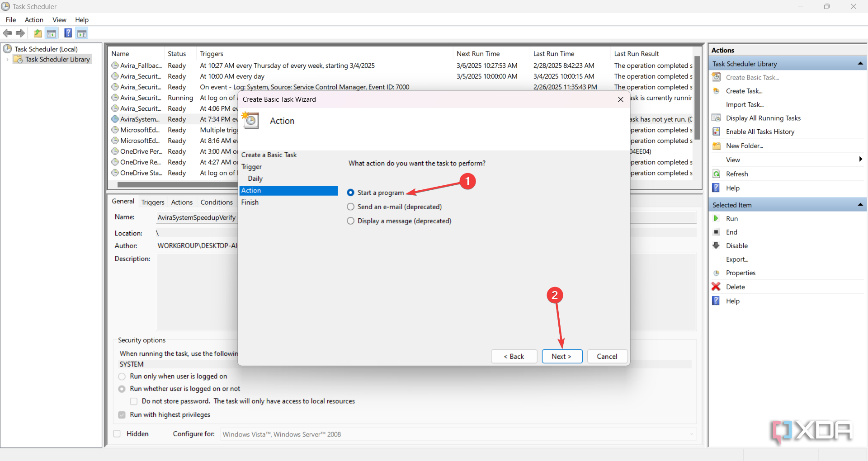Viewport: 868px width, 461px height.
Task: Expand the Task Scheduler Library tree node
Action: point(7,60)
